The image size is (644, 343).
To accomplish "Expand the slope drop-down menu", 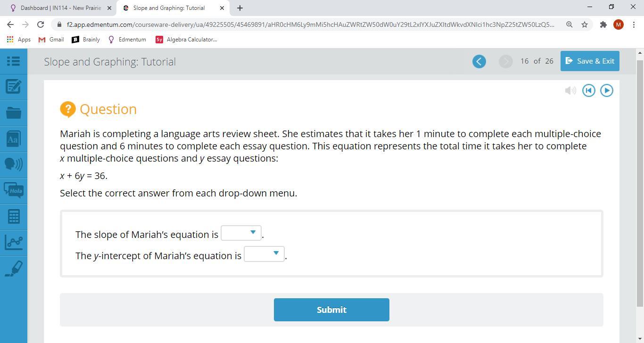I will pos(241,233).
